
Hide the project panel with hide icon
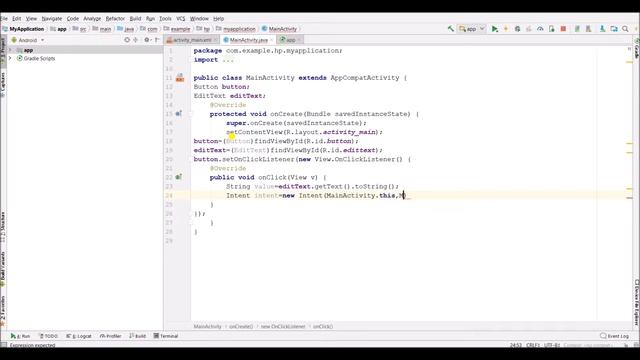157,40
